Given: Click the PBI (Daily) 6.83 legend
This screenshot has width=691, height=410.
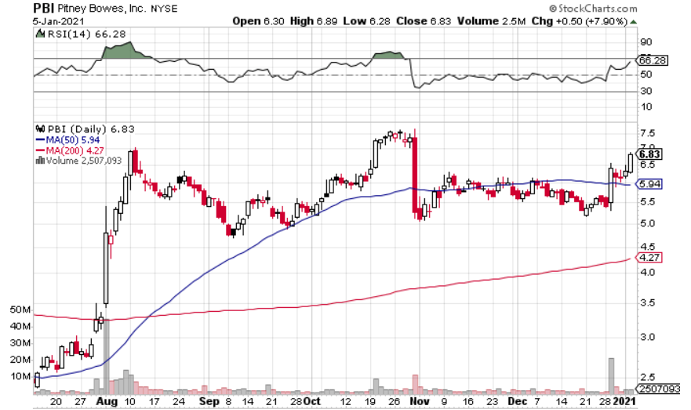Looking at the screenshot, I should (x=91, y=129).
